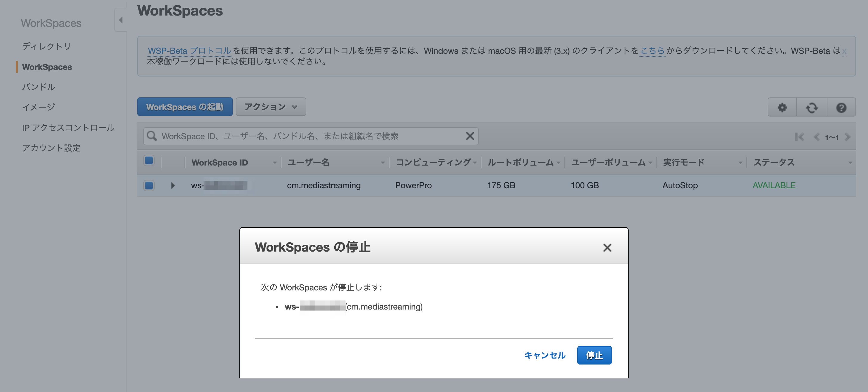Click the PowerPro compute cell
This screenshot has height=392, width=868.
413,185
